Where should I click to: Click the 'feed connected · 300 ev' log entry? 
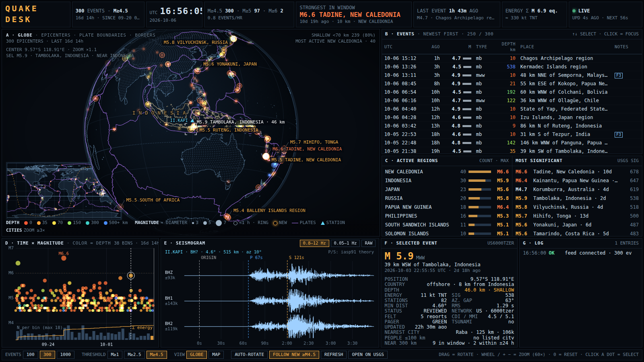coord(598,253)
